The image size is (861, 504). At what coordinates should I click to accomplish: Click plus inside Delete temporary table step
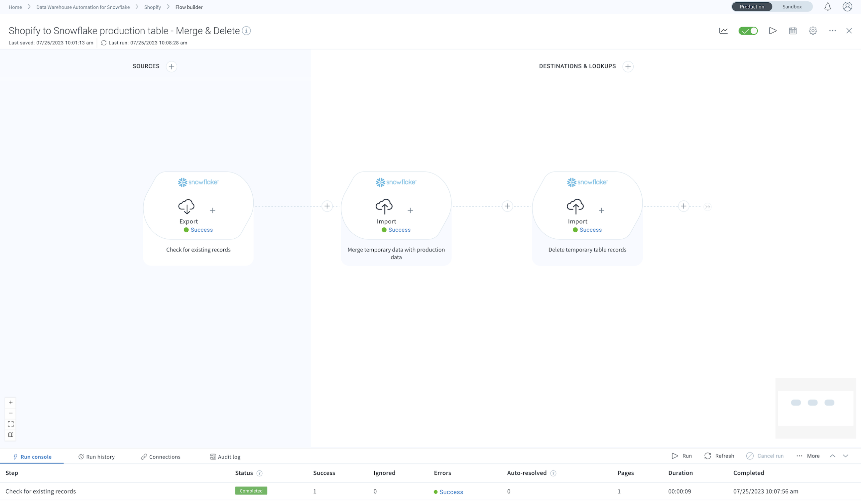(x=601, y=211)
